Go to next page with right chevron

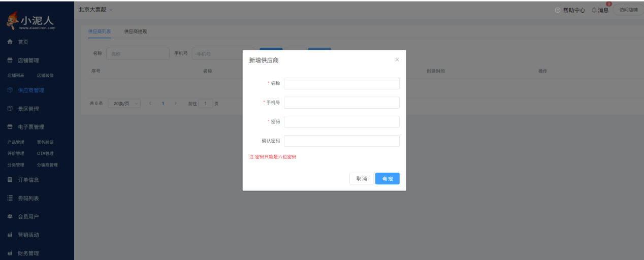click(x=176, y=104)
